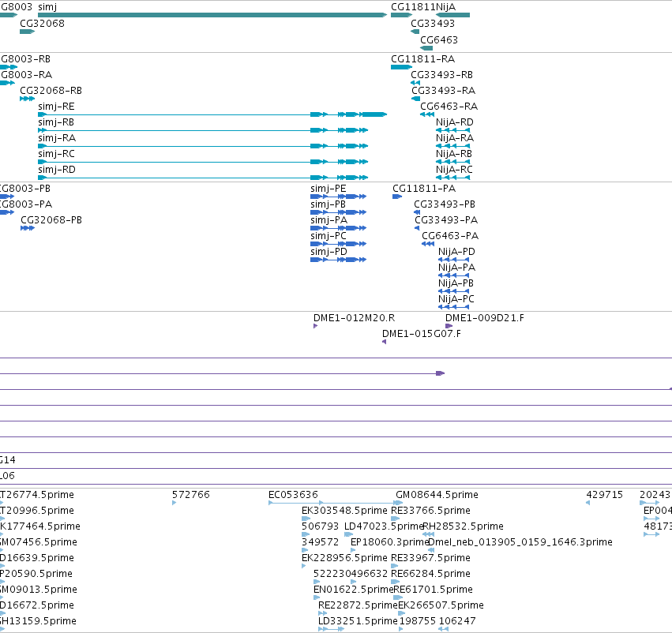Select the RH28532.5prime EST label

463,526
